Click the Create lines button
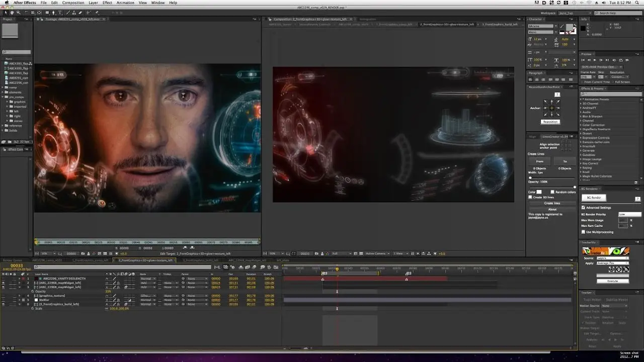 pos(552,203)
